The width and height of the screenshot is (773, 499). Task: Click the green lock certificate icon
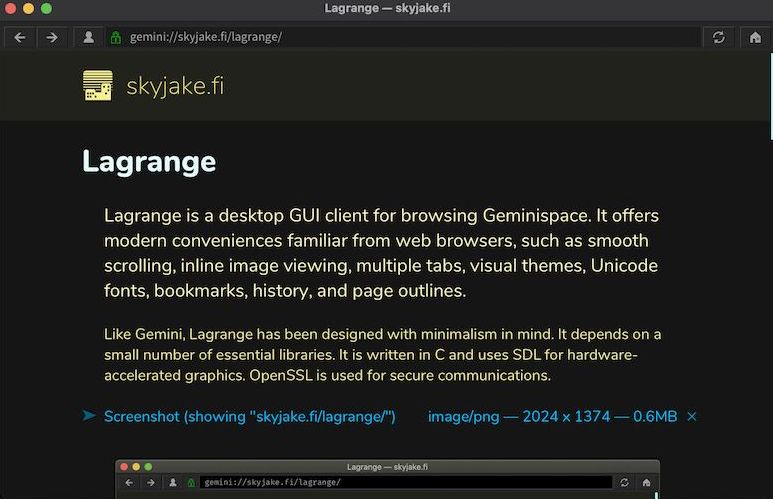116,37
